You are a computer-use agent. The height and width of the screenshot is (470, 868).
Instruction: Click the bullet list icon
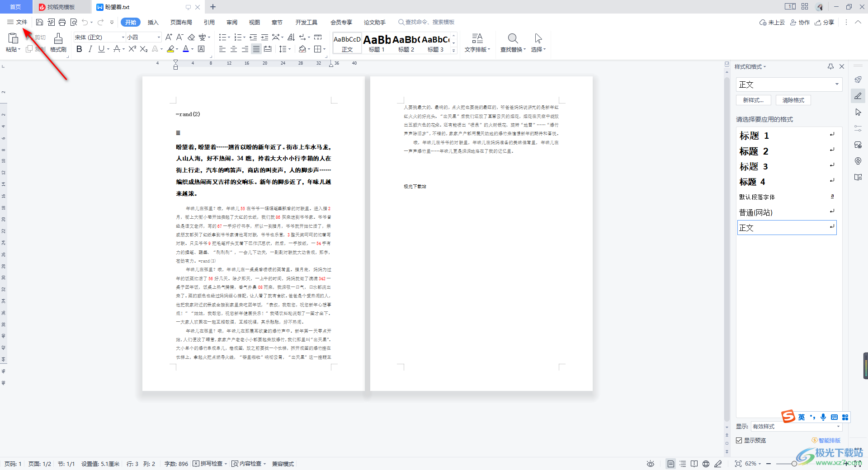pyautogui.click(x=222, y=37)
